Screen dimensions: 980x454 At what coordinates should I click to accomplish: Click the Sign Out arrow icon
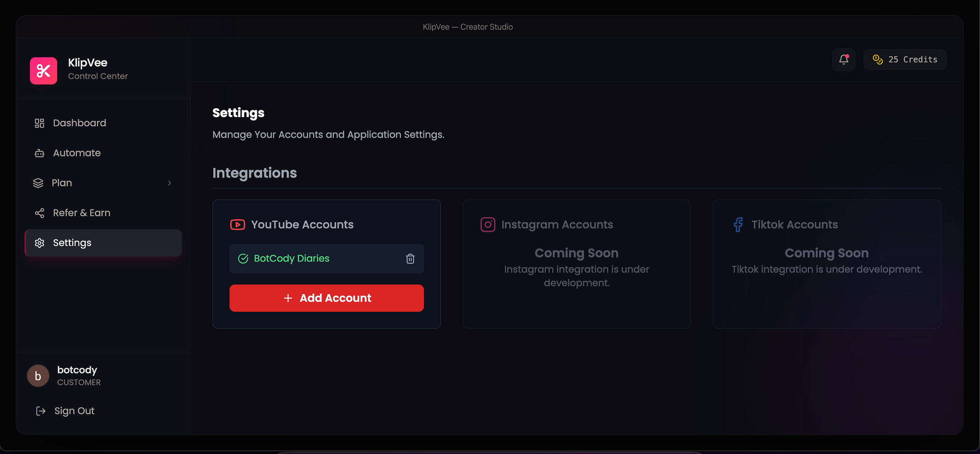click(x=41, y=411)
